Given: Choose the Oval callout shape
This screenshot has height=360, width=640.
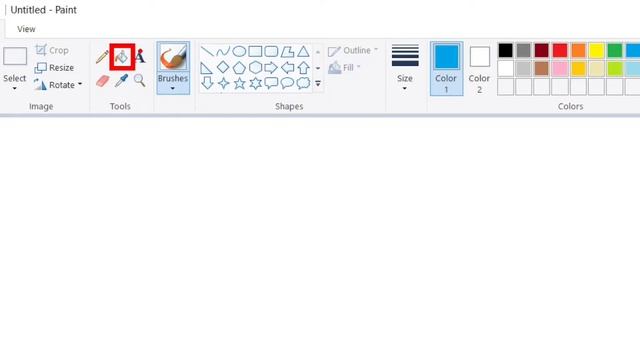Looking at the screenshot, I should pyautogui.click(x=287, y=83).
